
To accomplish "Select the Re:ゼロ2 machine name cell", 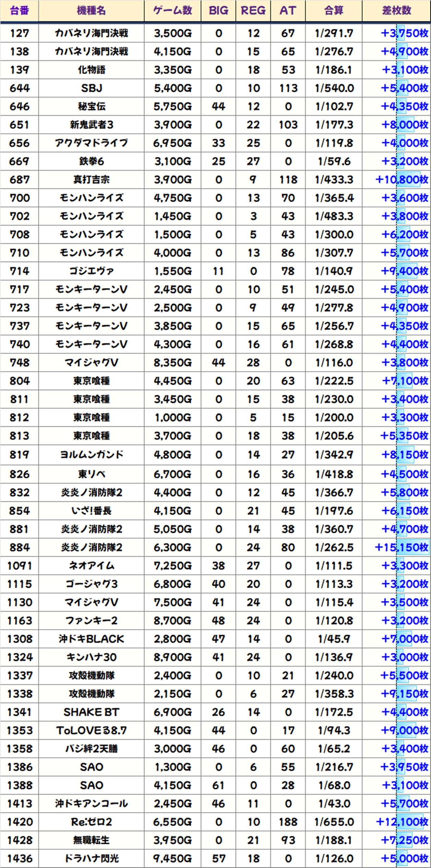I will (91, 822).
